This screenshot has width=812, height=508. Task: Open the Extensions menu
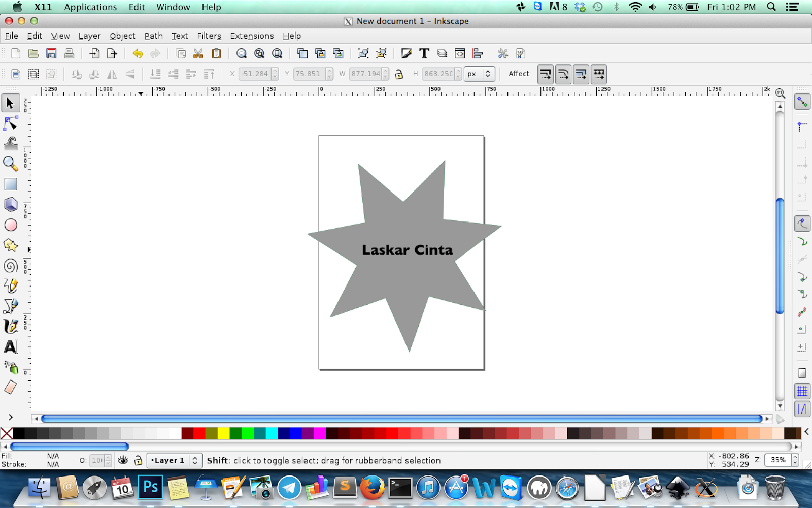pos(252,36)
